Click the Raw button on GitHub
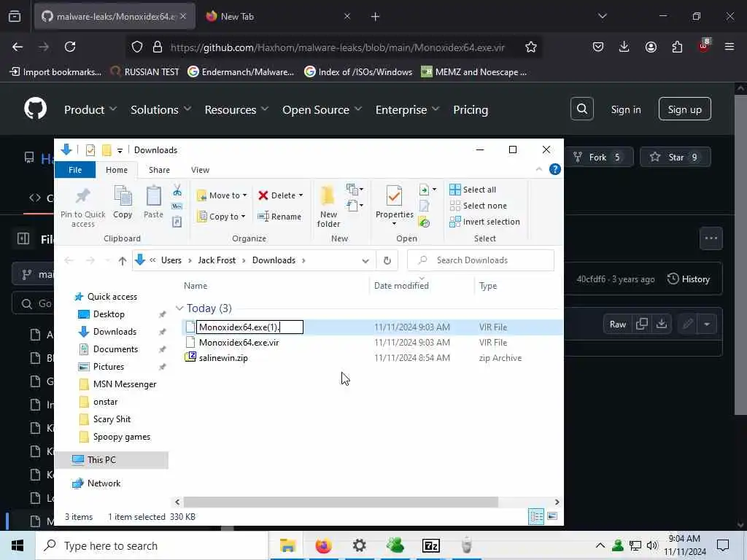This screenshot has height=560, width=747. click(x=617, y=324)
